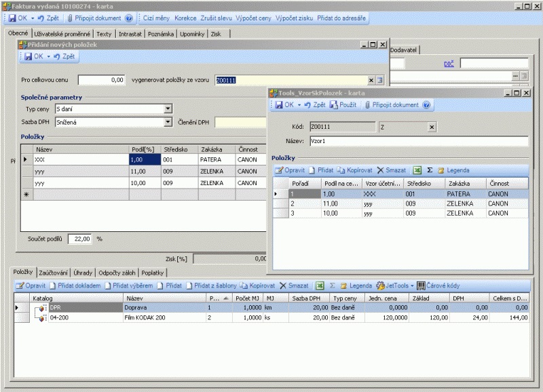Image resolution: width=543 pixels, height=392 pixels.
Task: Export to Excel in the Tools_VzorSkPolozek toolbar
Action: tap(418, 170)
